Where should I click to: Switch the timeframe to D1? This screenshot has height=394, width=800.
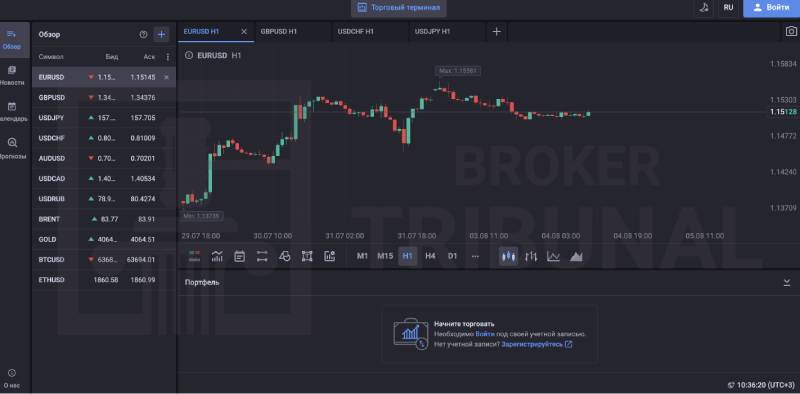click(453, 256)
